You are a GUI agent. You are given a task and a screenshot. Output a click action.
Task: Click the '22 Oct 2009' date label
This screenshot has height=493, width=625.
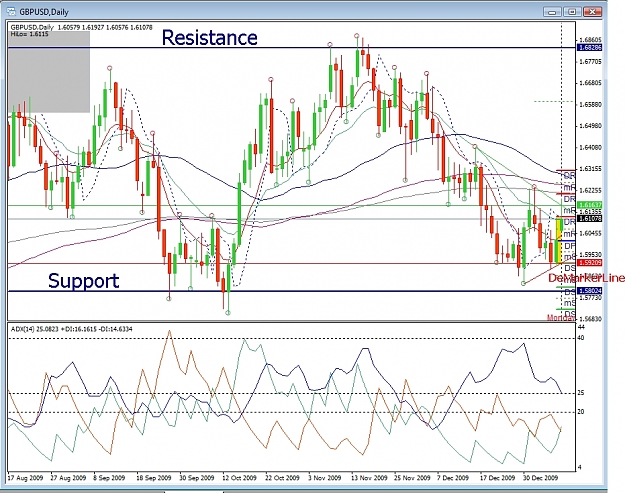(x=282, y=477)
